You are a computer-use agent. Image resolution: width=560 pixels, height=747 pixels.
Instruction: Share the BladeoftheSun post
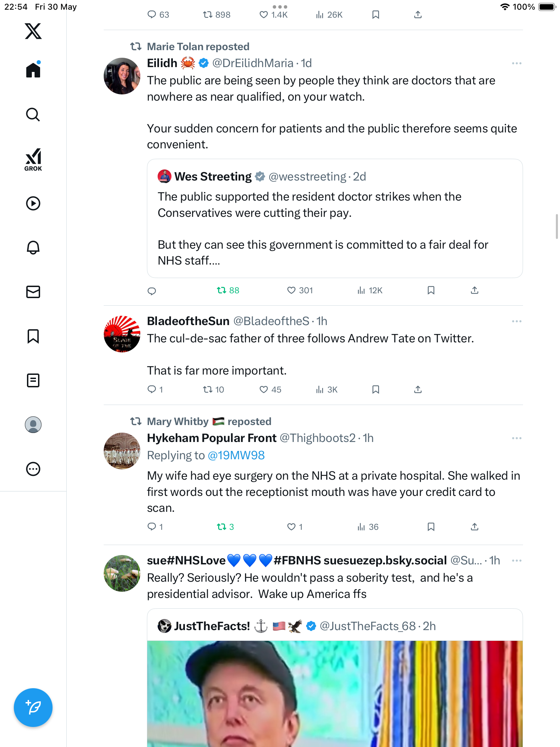click(x=418, y=390)
